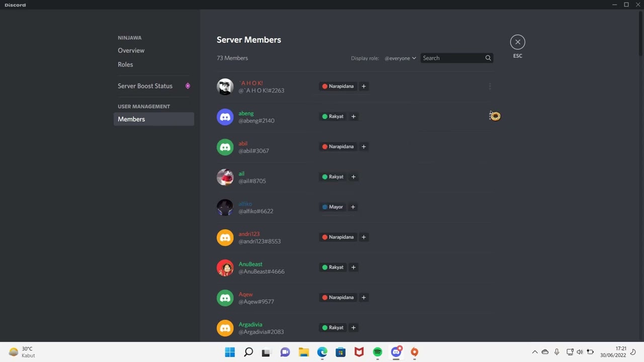This screenshot has height=362, width=644.
Task: Click the Narapidana role tag of andri123
Action: click(338, 237)
